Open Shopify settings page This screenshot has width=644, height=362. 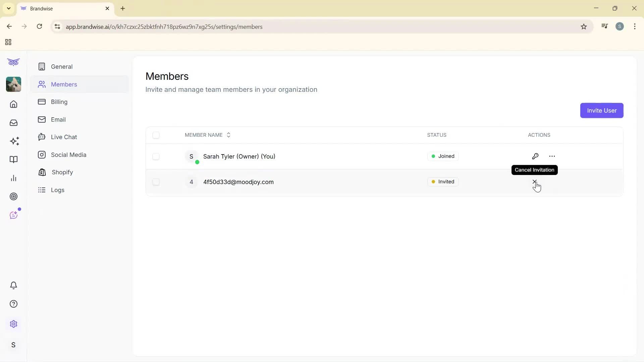(x=62, y=172)
